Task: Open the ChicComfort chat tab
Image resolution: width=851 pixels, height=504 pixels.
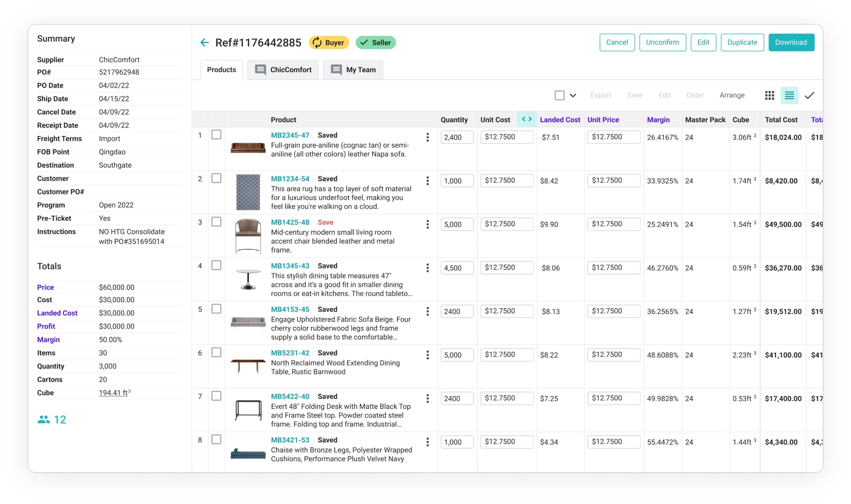Action: (283, 70)
